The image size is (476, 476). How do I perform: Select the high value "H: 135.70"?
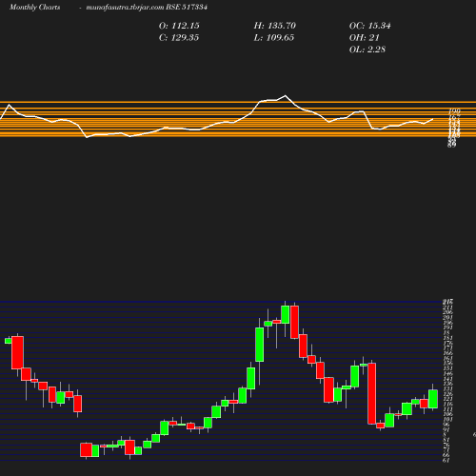(x=275, y=26)
